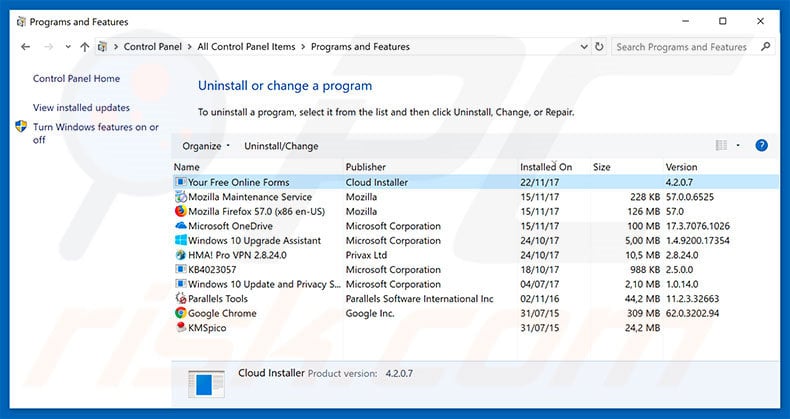Viewport: 790px width, 419px height.
Task: Maximize the Programs and Features window
Action: [722, 21]
